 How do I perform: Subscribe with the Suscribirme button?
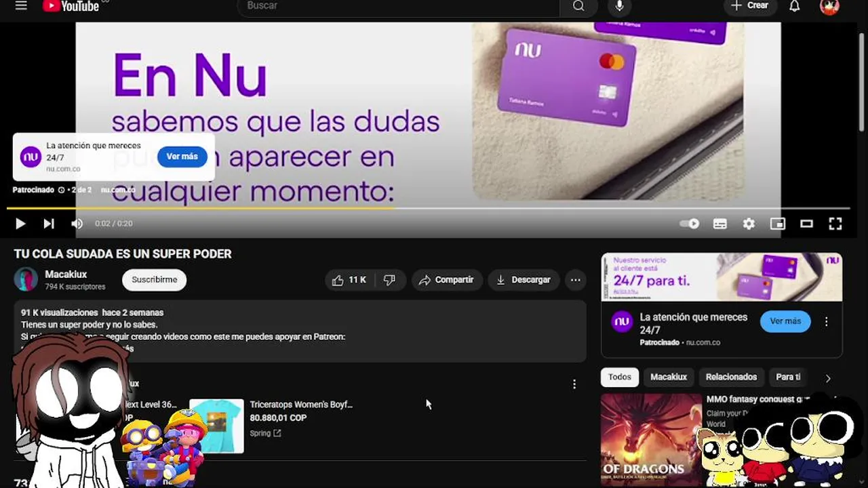click(x=154, y=280)
